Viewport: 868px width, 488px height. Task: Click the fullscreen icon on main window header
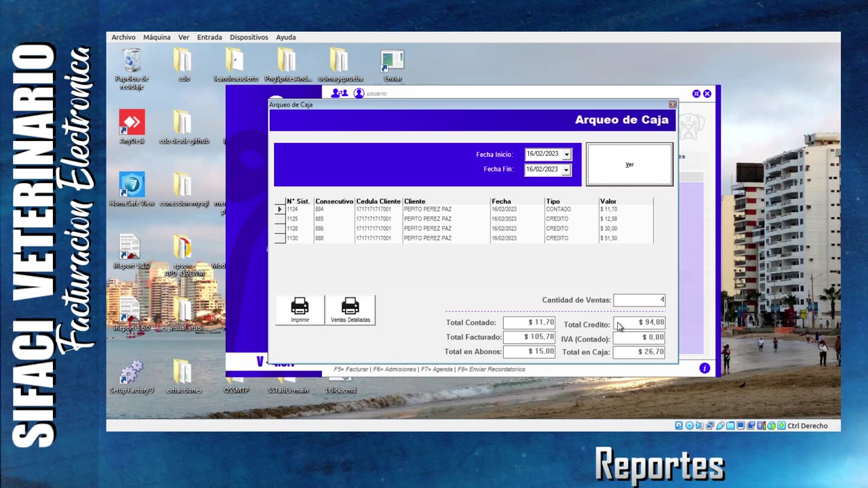pos(696,94)
